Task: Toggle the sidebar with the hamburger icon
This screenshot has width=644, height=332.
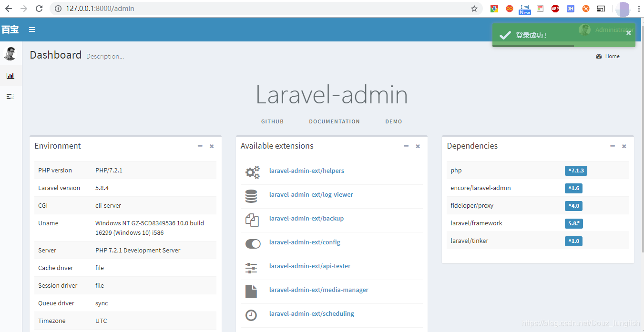Action: [32, 30]
